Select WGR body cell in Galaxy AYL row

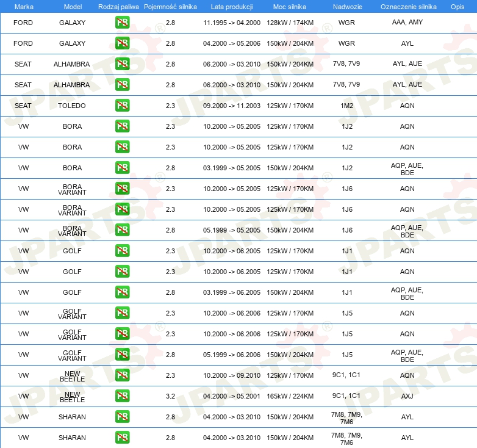[x=347, y=43]
